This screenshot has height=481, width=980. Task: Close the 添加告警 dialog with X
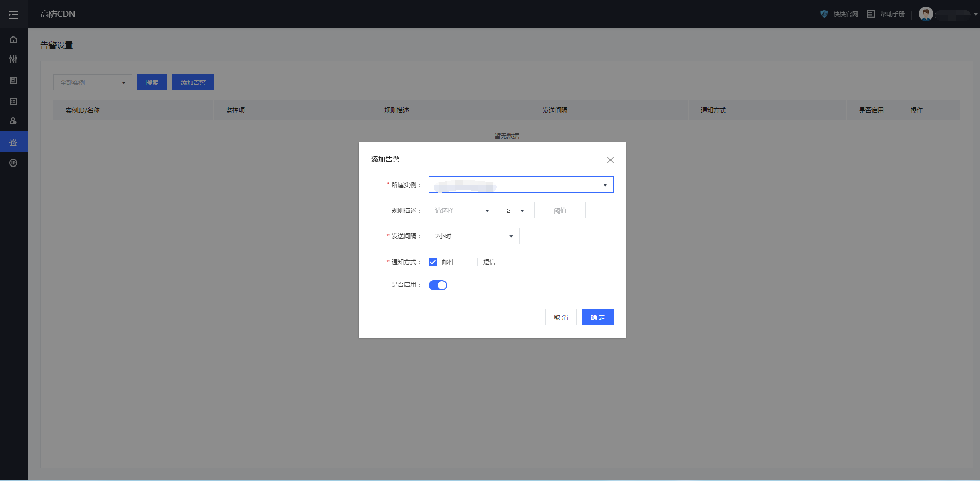[610, 160]
